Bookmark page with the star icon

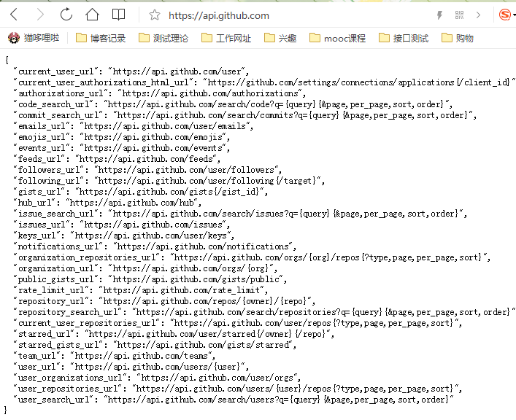154,15
